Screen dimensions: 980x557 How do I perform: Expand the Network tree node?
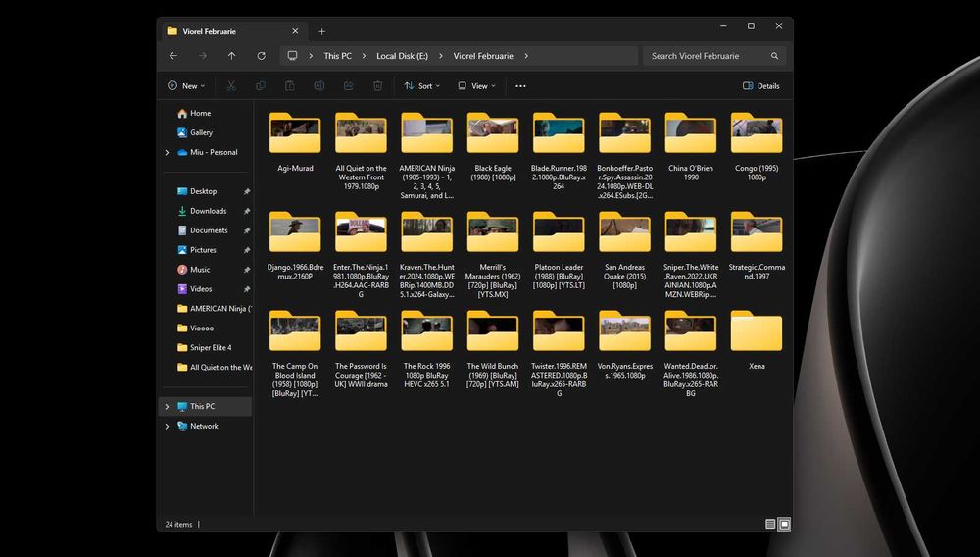coord(167,427)
